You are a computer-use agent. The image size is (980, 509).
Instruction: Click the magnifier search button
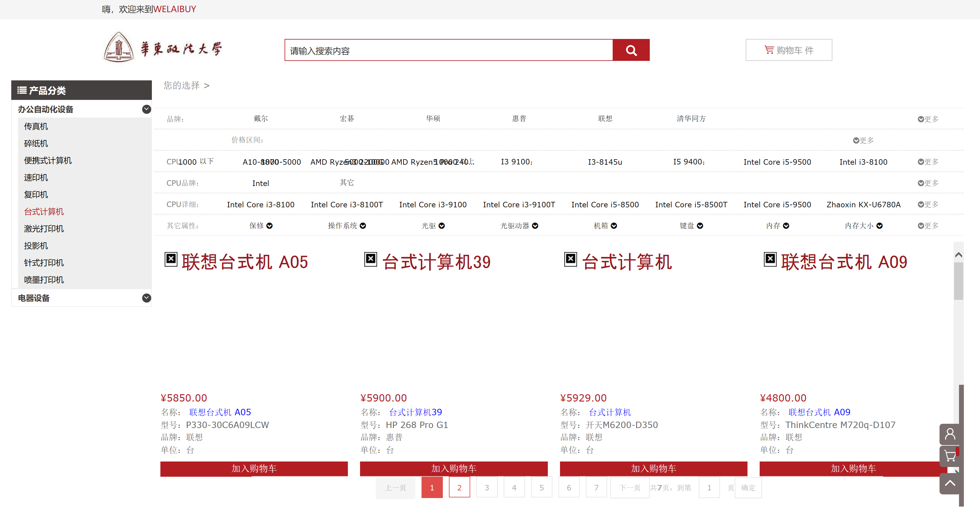[x=631, y=50]
